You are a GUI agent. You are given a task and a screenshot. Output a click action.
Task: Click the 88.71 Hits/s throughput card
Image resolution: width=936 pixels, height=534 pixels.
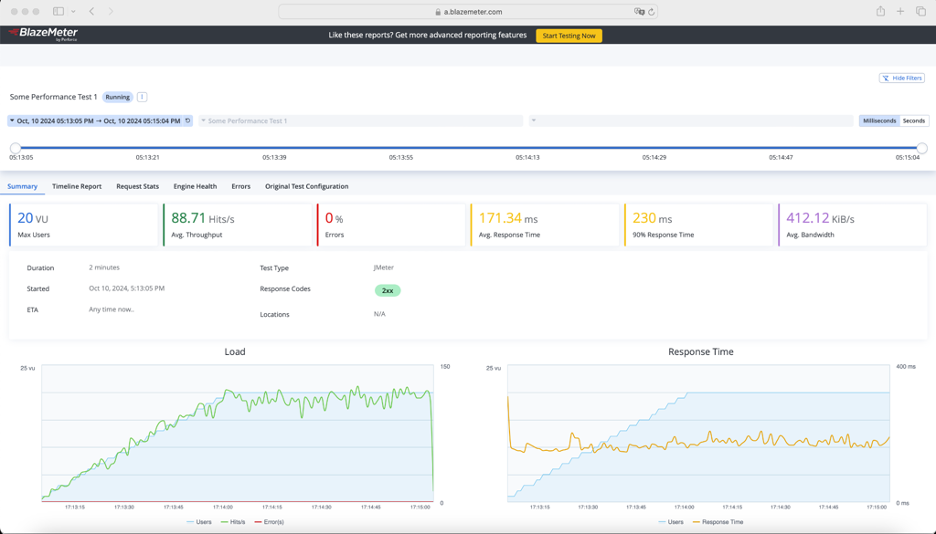click(x=238, y=225)
